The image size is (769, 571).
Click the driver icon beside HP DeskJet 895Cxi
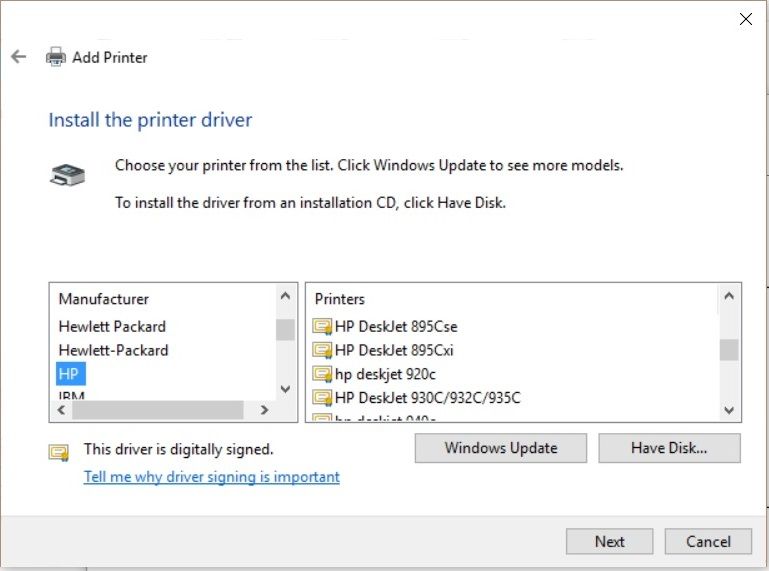click(322, 350)
